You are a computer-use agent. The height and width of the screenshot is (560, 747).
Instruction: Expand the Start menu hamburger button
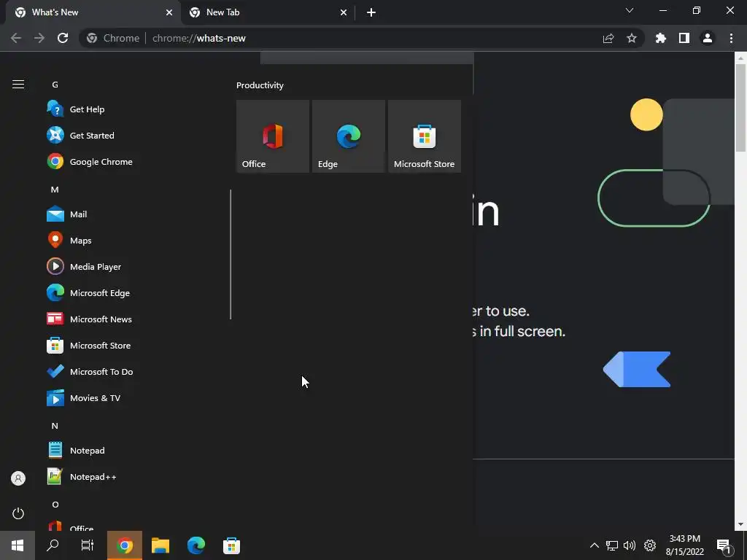[18, 85]
